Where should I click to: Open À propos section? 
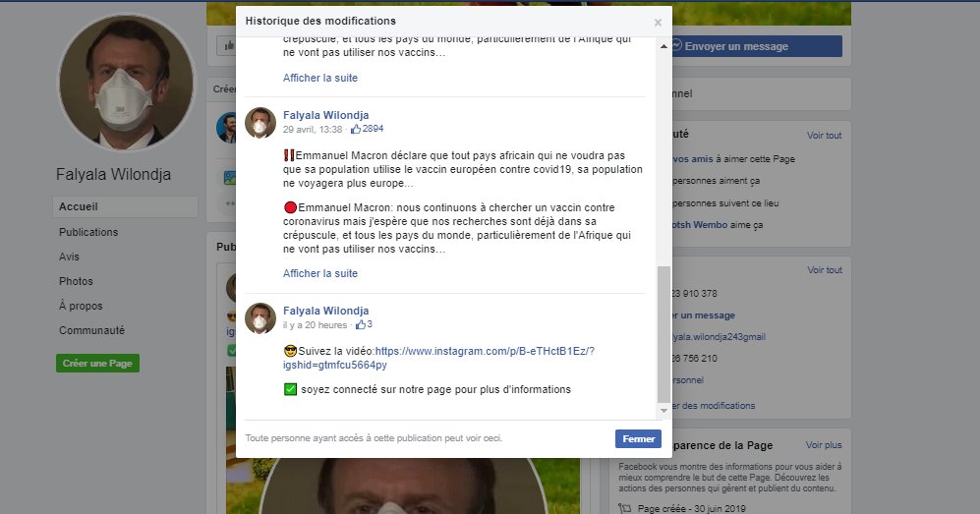[81, 306]
